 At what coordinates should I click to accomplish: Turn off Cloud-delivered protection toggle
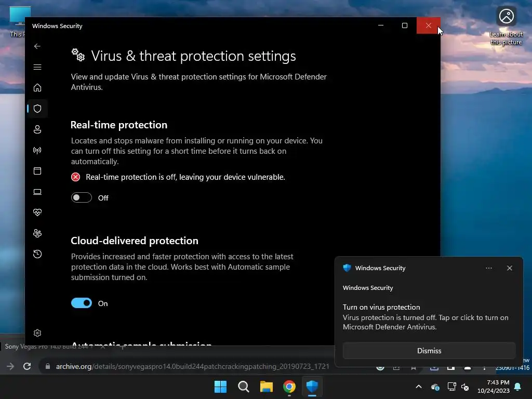(x=82, y=303)
